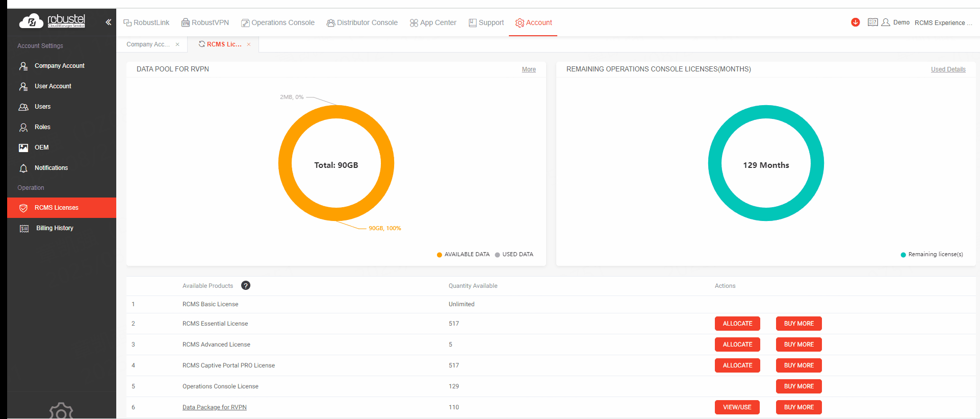The width and height of the screenshot is (980, 419).
Task: Open Billing History from sidebar
Action: click(55, 228)
